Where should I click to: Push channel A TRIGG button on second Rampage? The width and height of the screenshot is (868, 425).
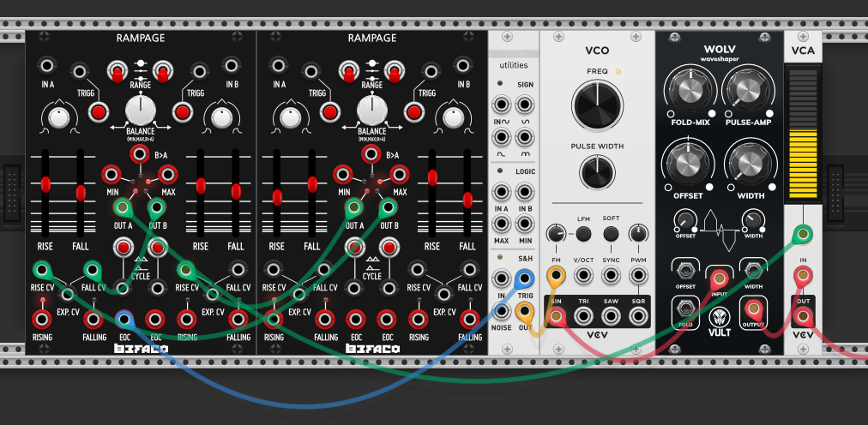click(x=330, y=112)
